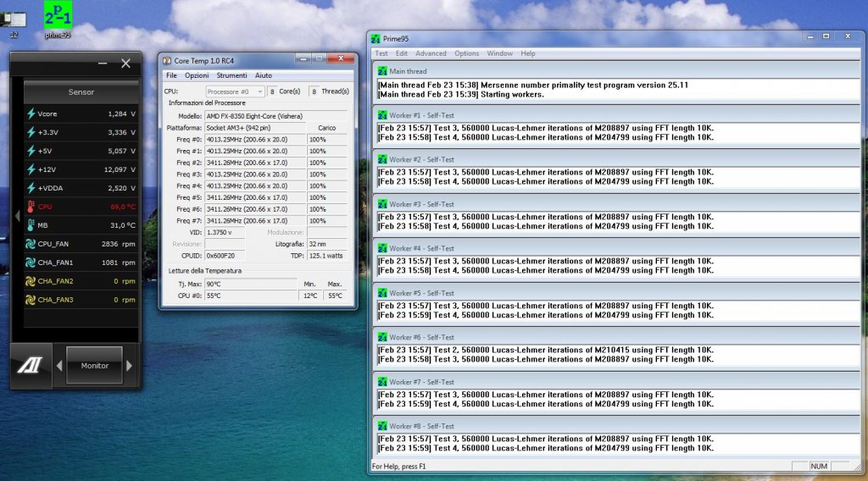Click the yellow CHA_FAN2 fan icon
868x481 pixels.
[x=31, y=281]
